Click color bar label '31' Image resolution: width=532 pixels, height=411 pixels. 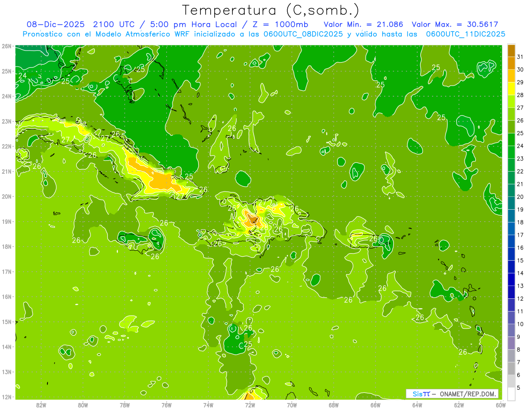point(520,56)
